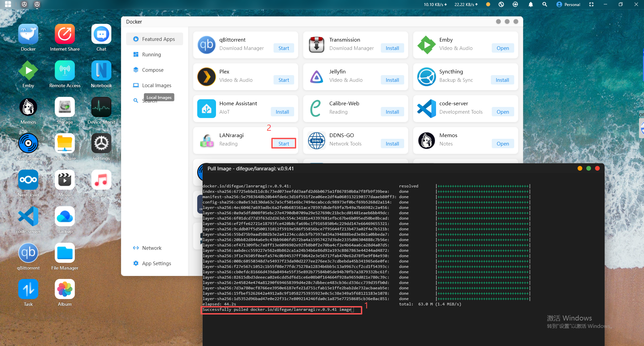Launch the Device Monitor app icon
The height and width of the screenshot is (346, 644).
(x=101, y=107)
